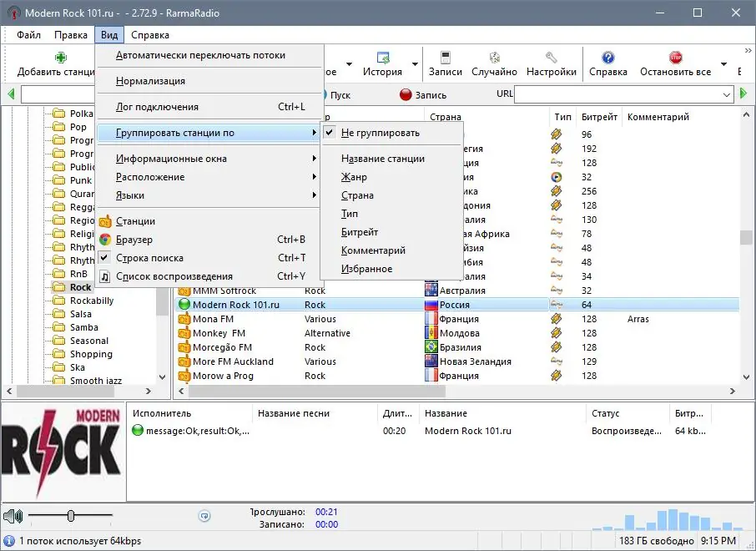Viewport: 756px width, 551px height.
Task: Adjust the volume slider
Action: tap(71, 514)
